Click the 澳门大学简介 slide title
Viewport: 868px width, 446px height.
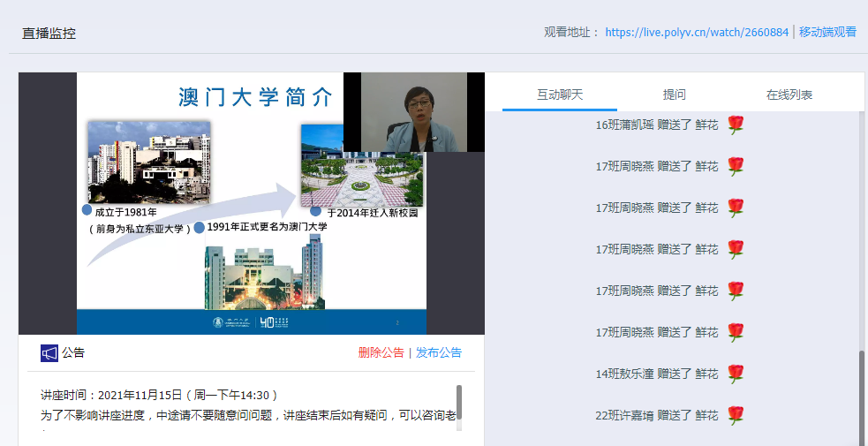[x=256, y=97]
